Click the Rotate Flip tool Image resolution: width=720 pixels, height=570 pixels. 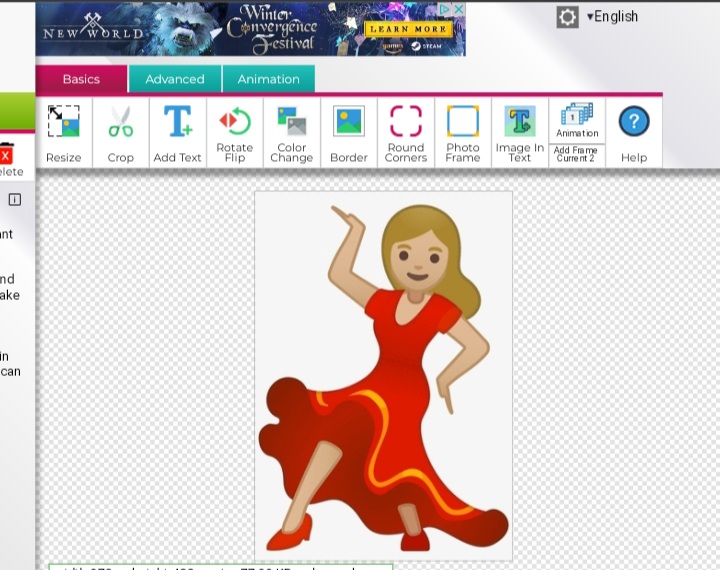(234, 131)
